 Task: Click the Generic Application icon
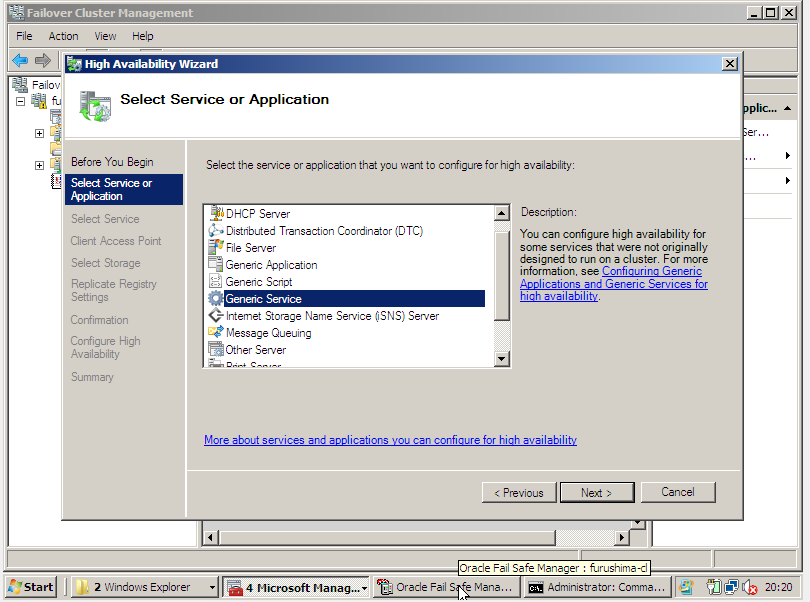[x=216, y=265]
